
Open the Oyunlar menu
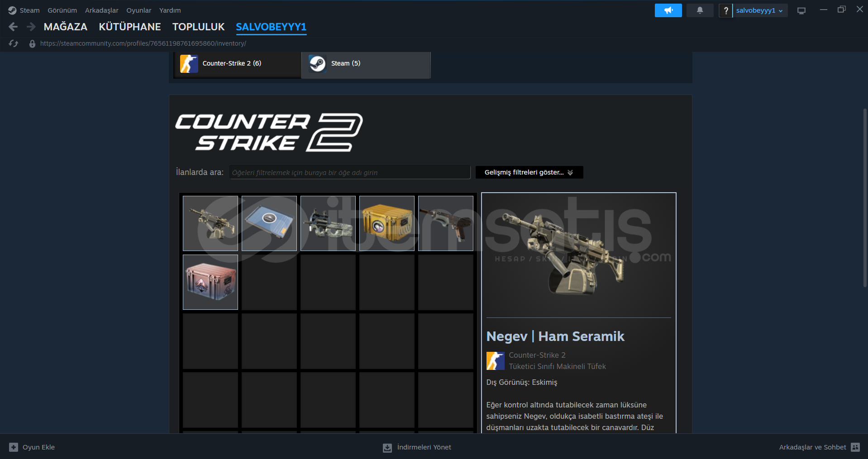pos(139,10)
